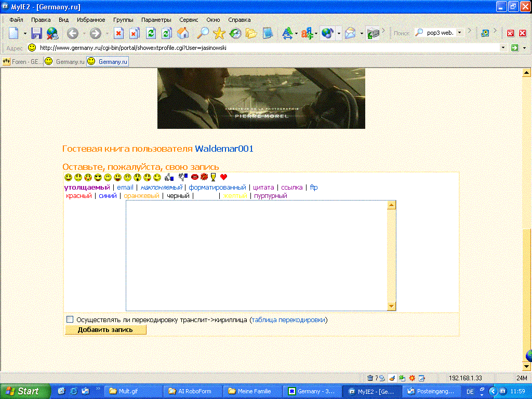
Task: Open the Файл menu
Action: coord(16,20)
